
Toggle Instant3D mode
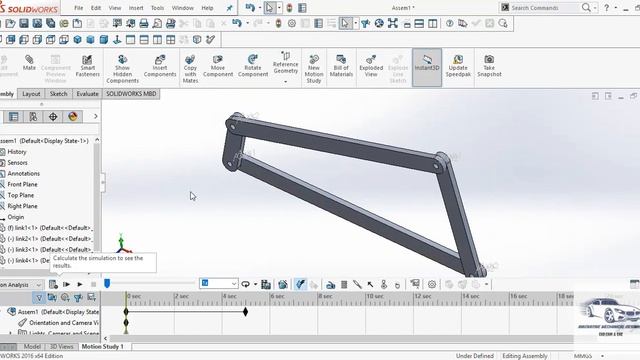click(x=427, y=67)
